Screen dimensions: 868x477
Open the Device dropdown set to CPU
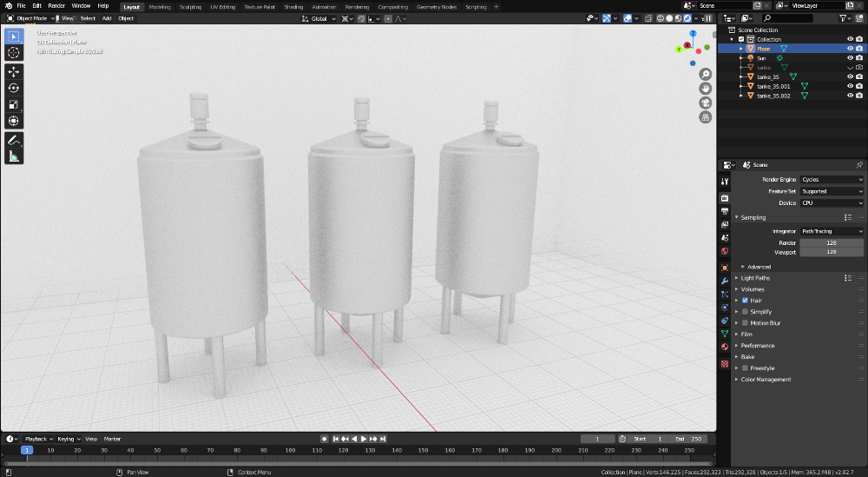point(831,203)
